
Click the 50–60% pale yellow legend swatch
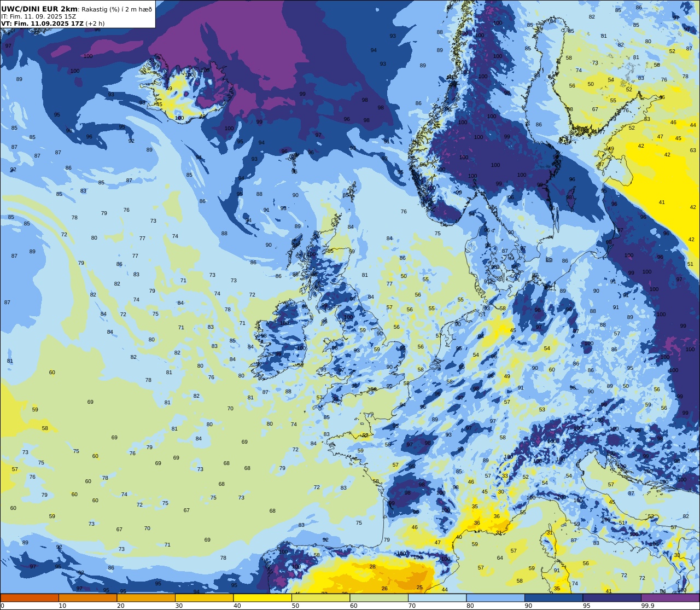point(320,598)
